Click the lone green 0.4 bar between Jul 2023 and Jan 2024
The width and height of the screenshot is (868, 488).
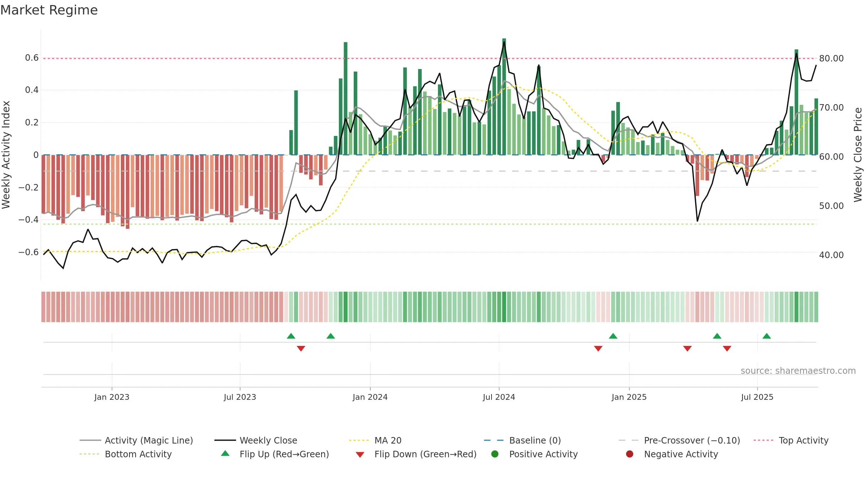click(296, 123)
